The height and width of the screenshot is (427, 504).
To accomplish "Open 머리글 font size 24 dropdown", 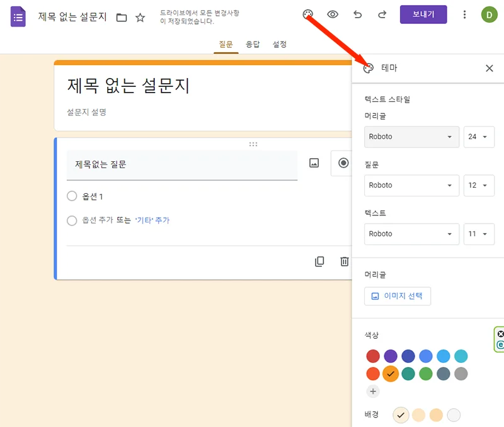I will click(x=479, y=137).
